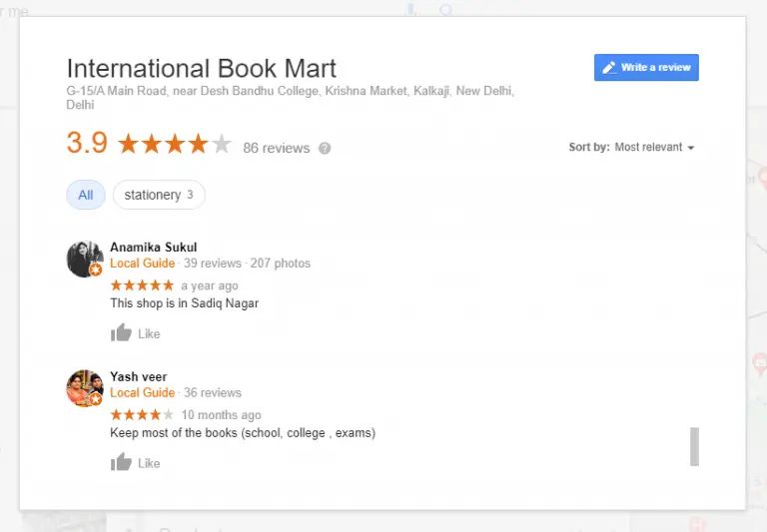Select the All filter chip
This screenshot has width=767, height=532.
(86, 195)
